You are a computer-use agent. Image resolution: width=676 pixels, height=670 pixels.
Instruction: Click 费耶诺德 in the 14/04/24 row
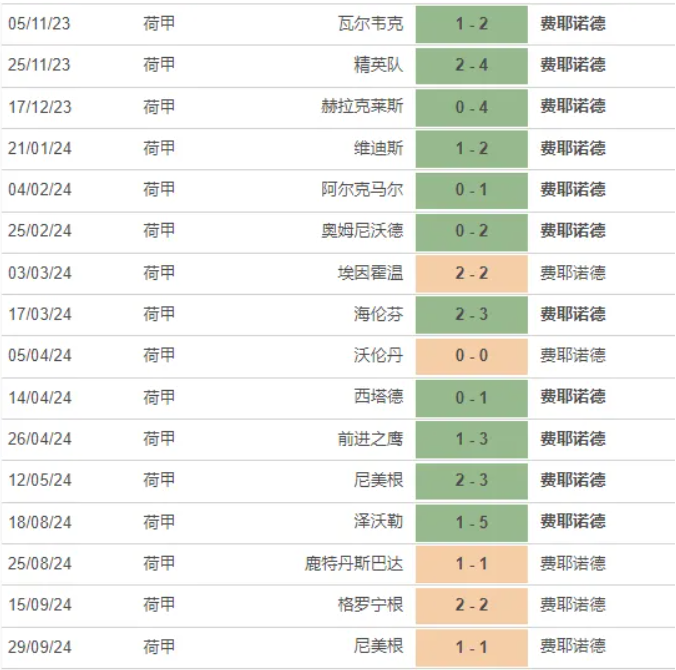point(573,397)
